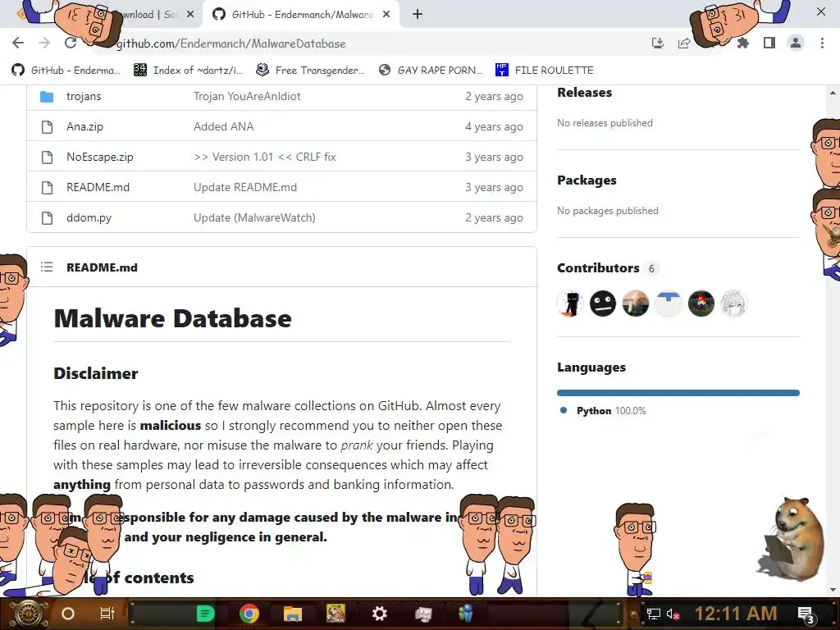This screenshot has width=840, height=630.
Task: Go forward in browser history
Action: 44,43
